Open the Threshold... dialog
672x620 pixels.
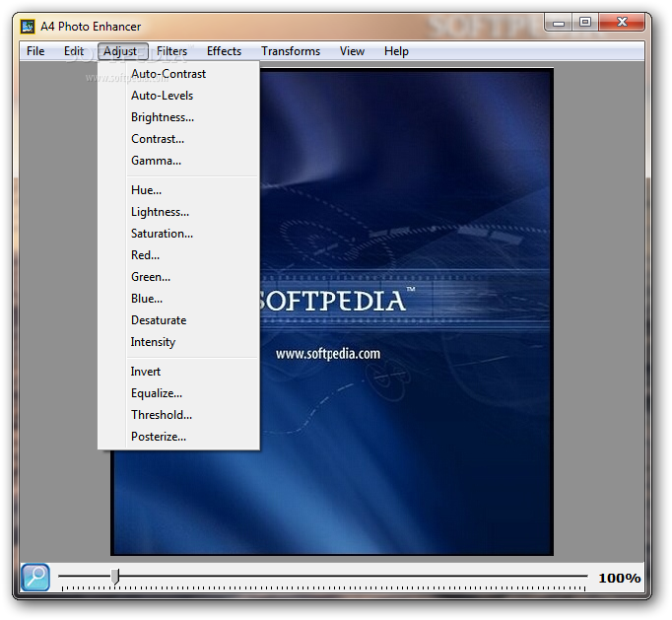click(179, 415)
